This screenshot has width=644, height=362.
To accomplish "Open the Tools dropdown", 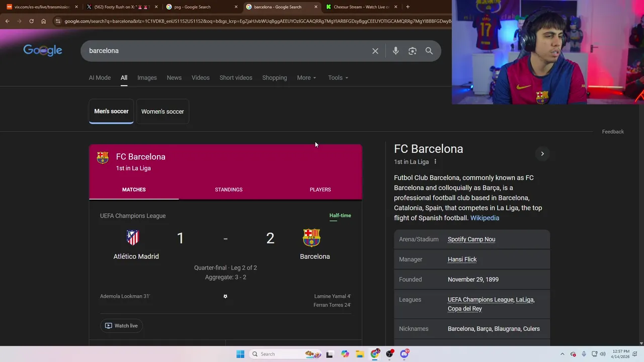I will (338, 77).
